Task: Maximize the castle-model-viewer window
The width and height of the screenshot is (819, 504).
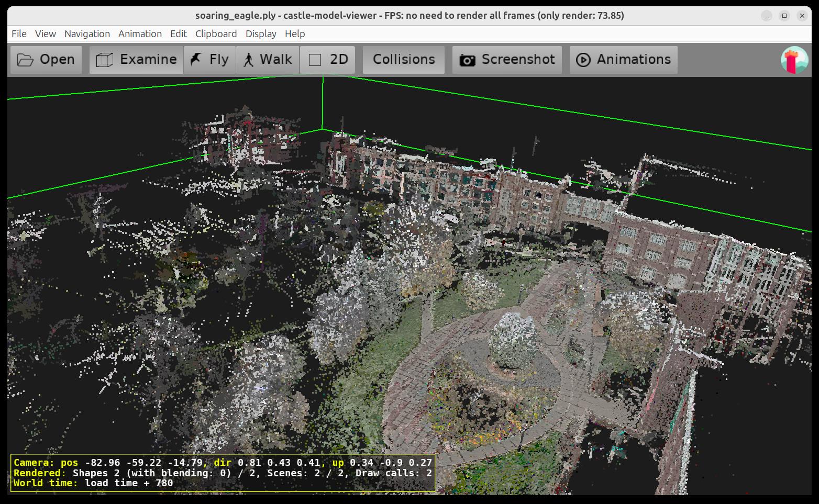Action: (784, 16)
